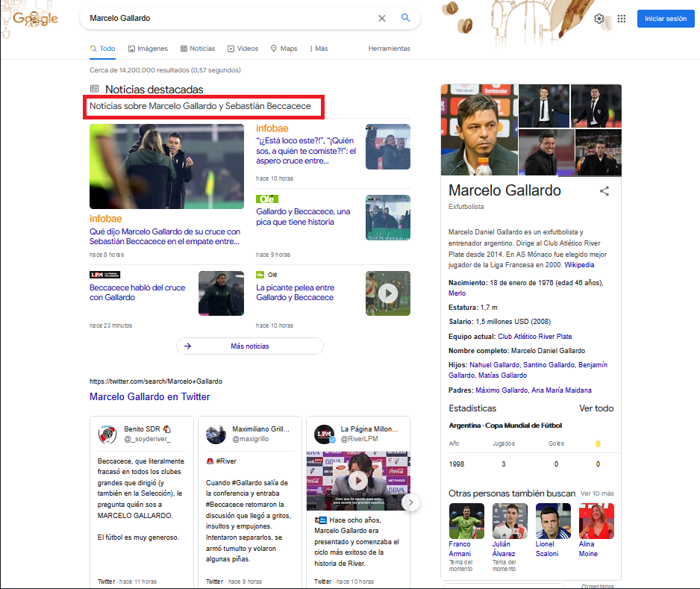Image resolution: width=700 pixels, height=589 pixels.
Task: Open the Google apps grid icon
Action: pyautogui.click(x=622, y=19)
